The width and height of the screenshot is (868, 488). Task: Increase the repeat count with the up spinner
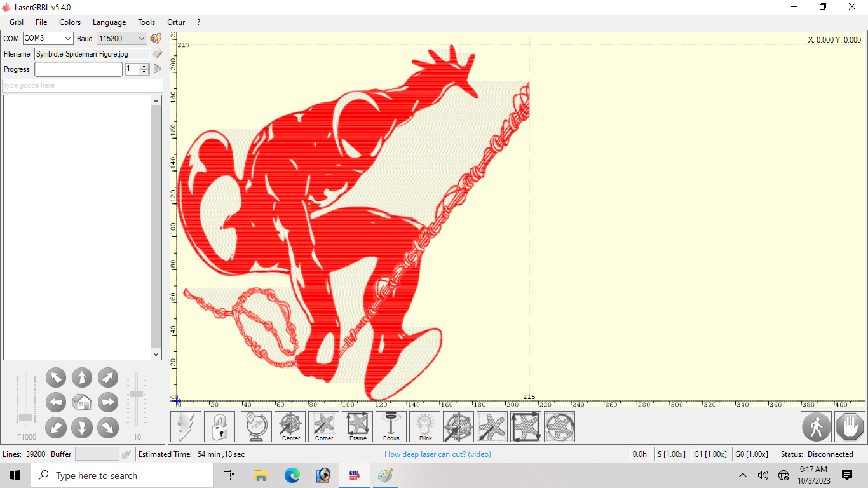pyautogui.click(x=144, y=66)
